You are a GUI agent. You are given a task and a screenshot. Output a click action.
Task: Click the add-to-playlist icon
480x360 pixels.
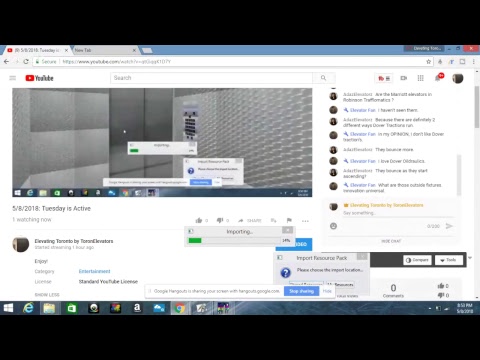[273, 220]
